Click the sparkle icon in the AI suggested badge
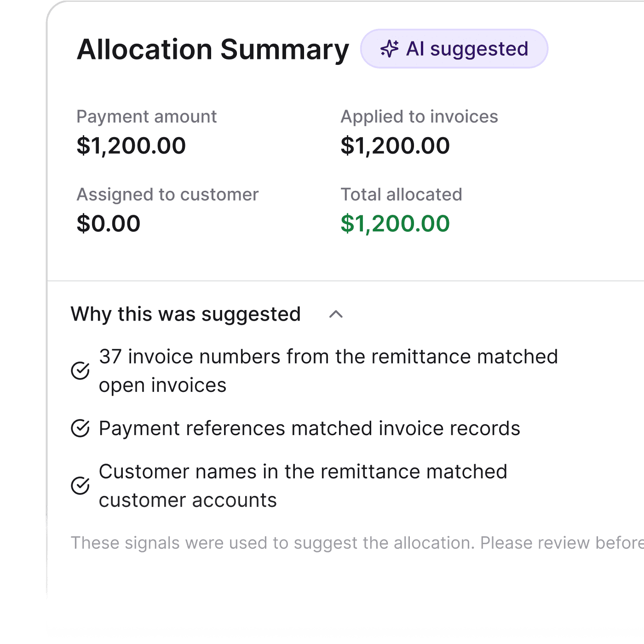644x644 pixels. [x=389, y=49]
